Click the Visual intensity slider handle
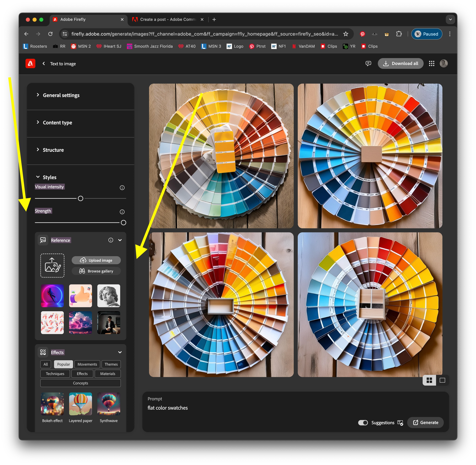The height and width of the screenshot is (465, 476). (x=80, y=199)
